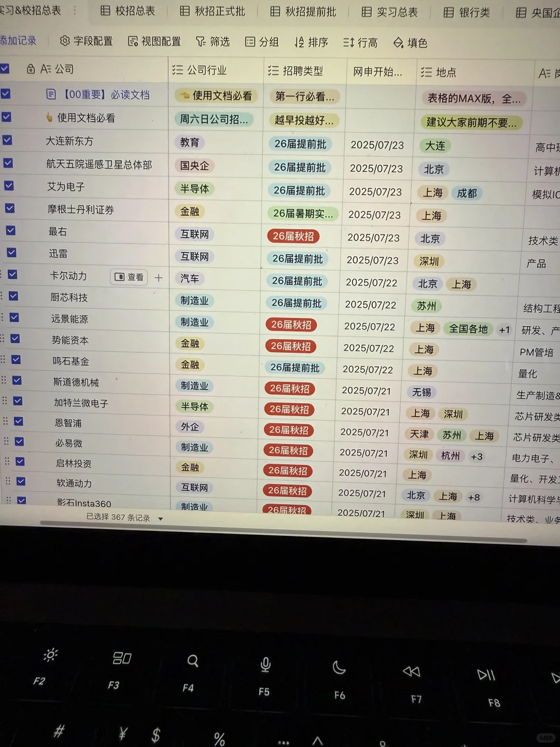
Task: Click the 行高 row height button
Action: [360, 43]
